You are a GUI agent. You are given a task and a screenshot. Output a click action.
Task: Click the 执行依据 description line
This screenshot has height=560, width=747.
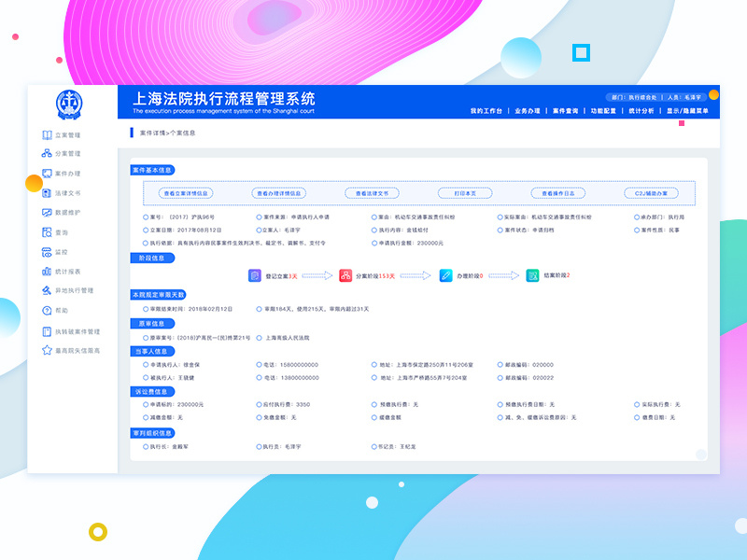234,243
